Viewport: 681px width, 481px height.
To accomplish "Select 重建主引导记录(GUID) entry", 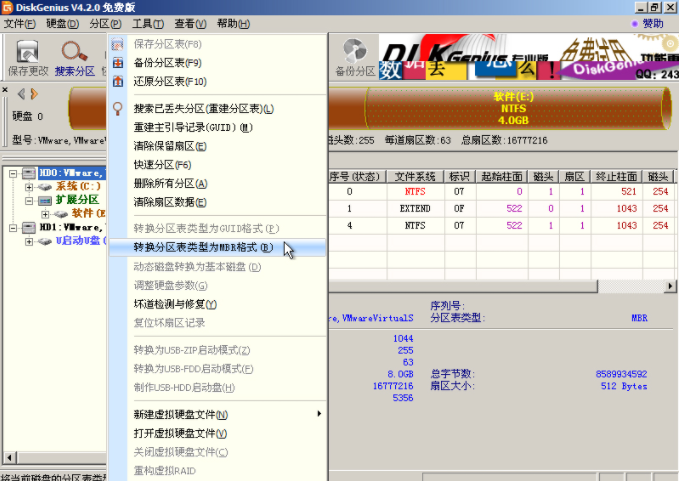I will 218,127.
